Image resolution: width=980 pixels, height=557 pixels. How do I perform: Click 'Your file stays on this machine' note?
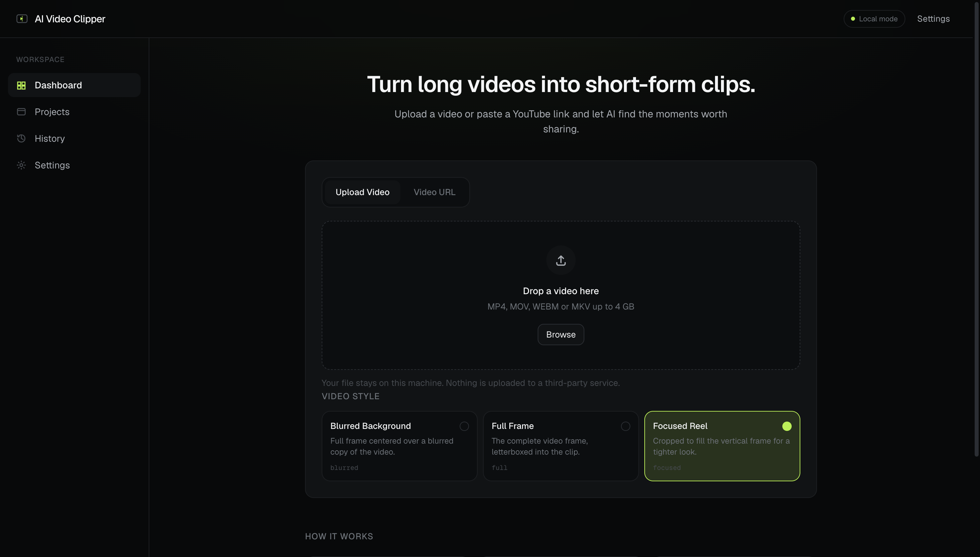pos(471,383)
